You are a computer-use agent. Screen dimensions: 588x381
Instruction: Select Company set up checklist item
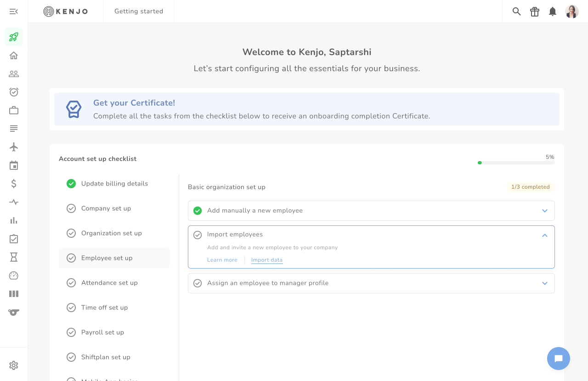(x=106, y=208)
